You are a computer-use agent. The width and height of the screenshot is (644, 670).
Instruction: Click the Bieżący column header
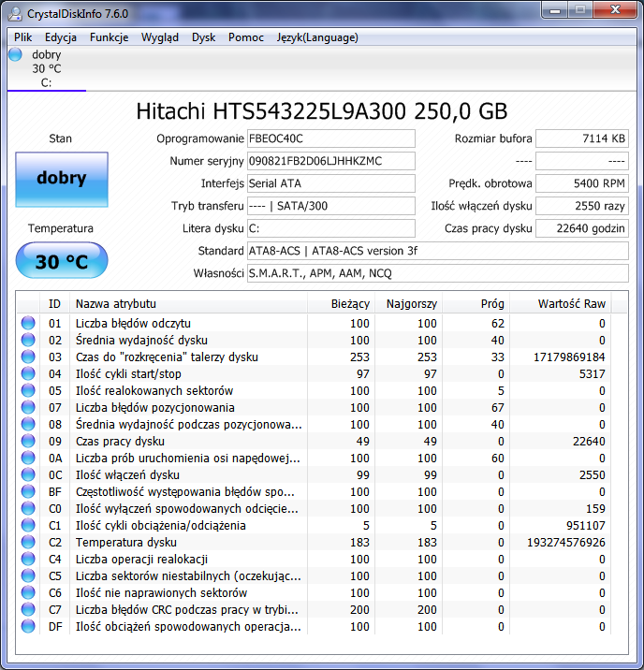[x=341, y=304]
